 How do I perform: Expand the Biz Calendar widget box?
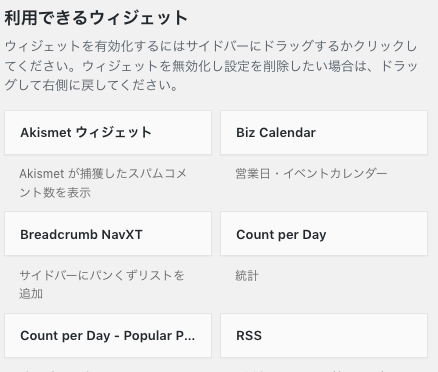(324, 133)
